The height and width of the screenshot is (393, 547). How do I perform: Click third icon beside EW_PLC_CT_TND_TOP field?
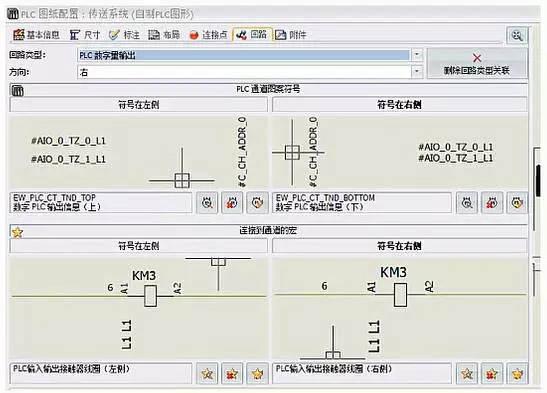coord(257,203)
